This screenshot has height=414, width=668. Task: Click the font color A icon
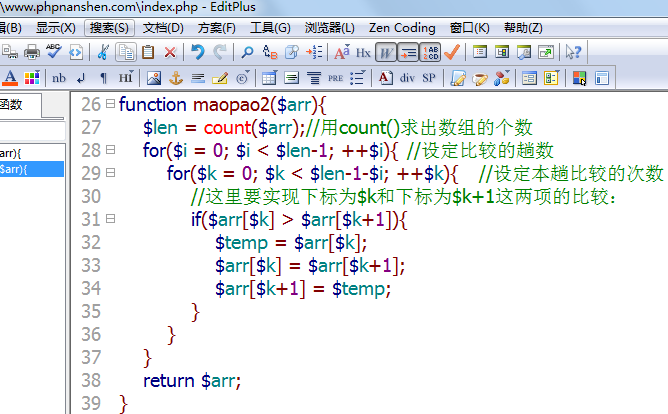tap(10, 78)
